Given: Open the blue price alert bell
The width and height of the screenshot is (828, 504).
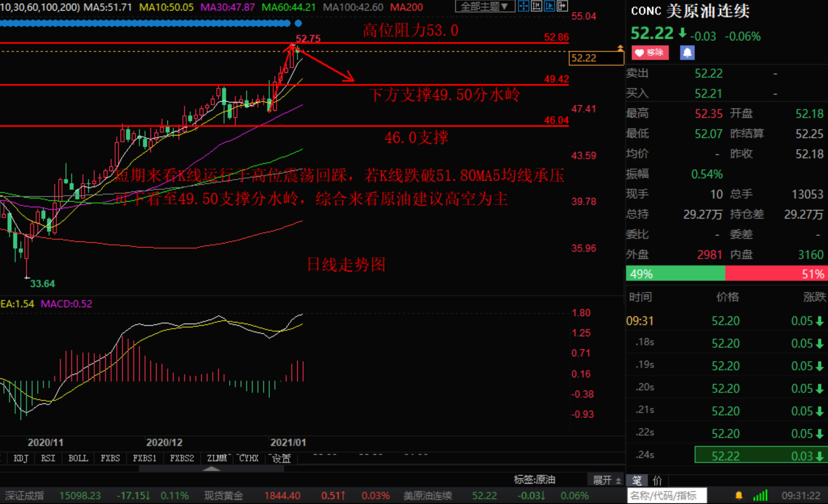Looking at the screenshot, I should [687, 53].
